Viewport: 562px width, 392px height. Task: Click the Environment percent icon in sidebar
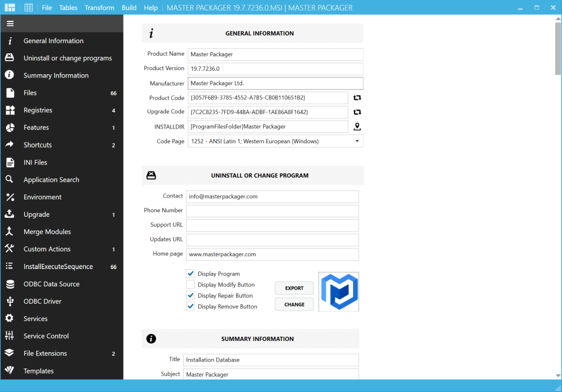(10, 197)
